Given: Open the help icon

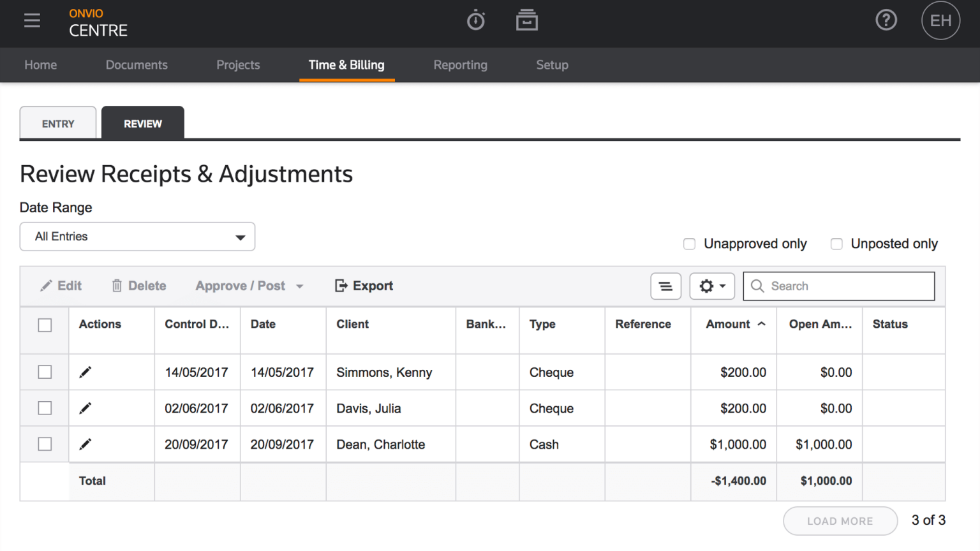Looking at the screenshot, I should pyautogui.click(x=886, y=20).
